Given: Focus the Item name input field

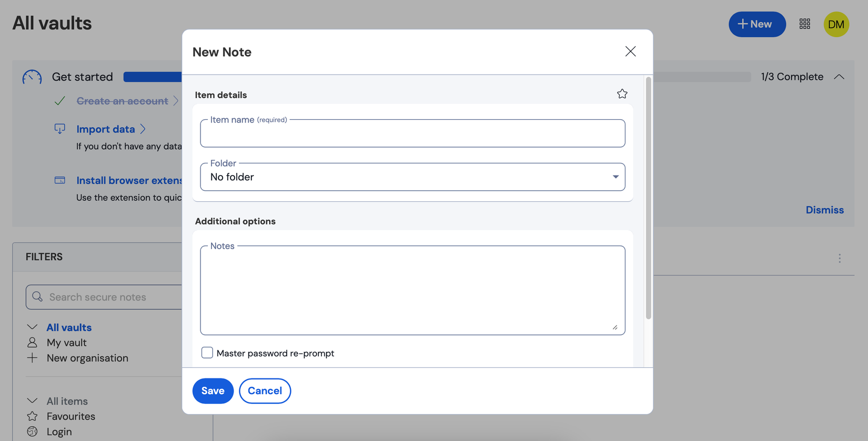Looking at the screenshot, I should [x=412, y=134].
